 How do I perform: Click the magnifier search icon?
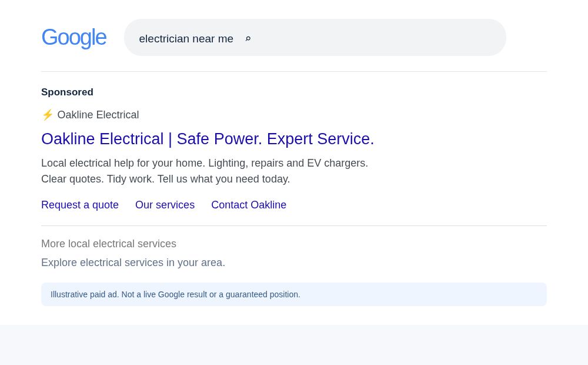pyautogui.click(x=248, y=39)
